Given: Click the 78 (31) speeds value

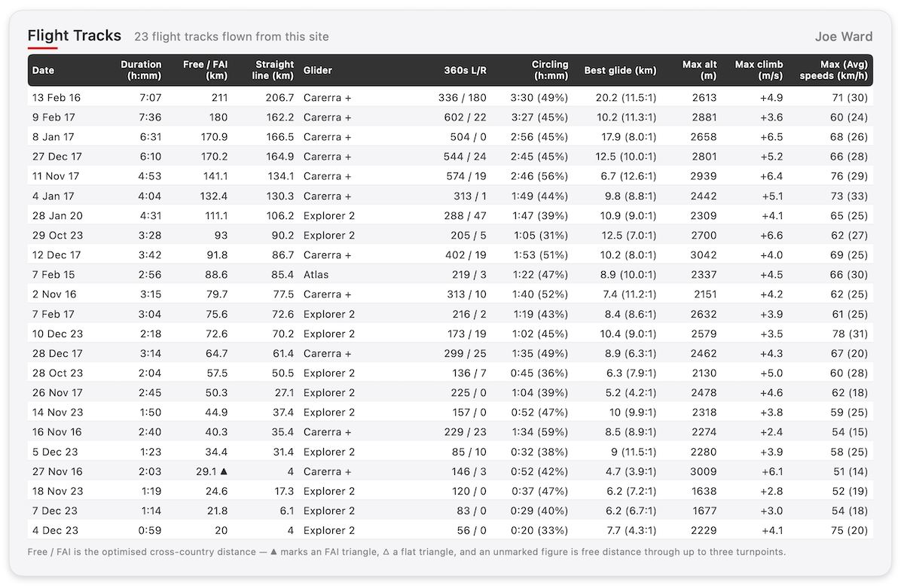Looking at the screenshot, I should (848, 334).
